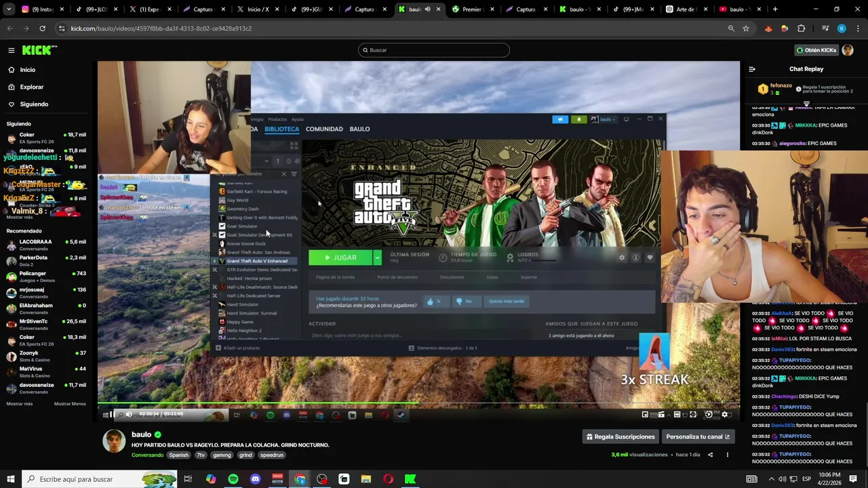
Task: Open Discord from the Windows taskbar
Action: pos(255,479)
